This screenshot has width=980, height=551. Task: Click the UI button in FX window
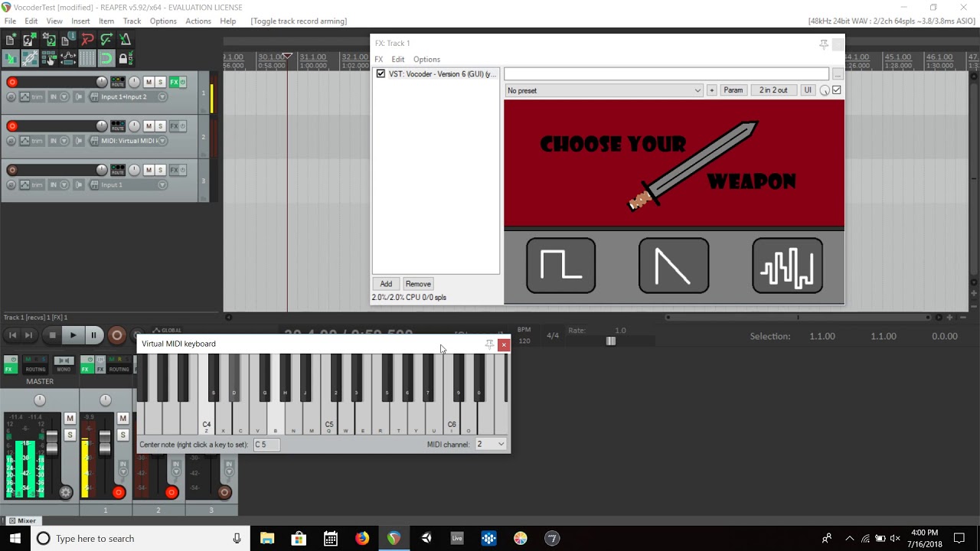point(808,90)
